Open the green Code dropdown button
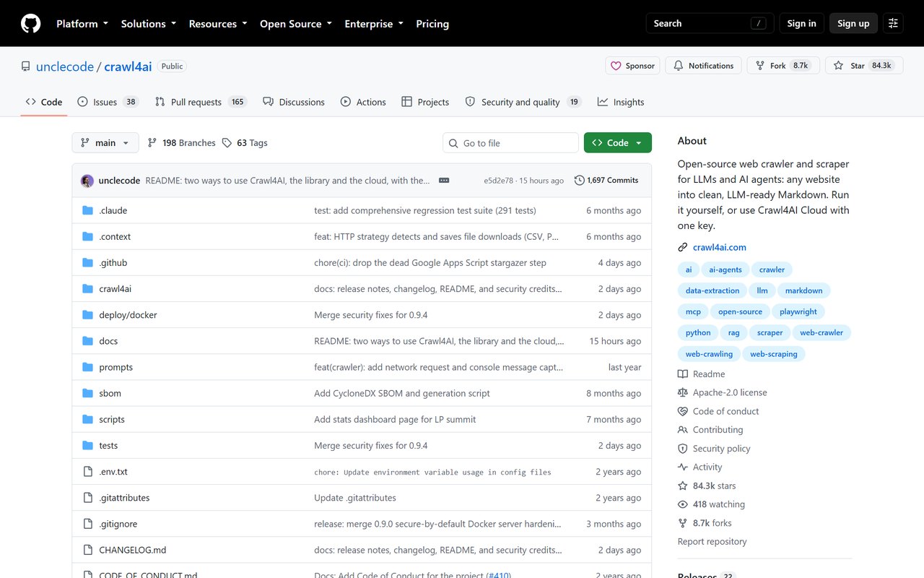Viewport: 924px width, 578px height. coord(618,143)
